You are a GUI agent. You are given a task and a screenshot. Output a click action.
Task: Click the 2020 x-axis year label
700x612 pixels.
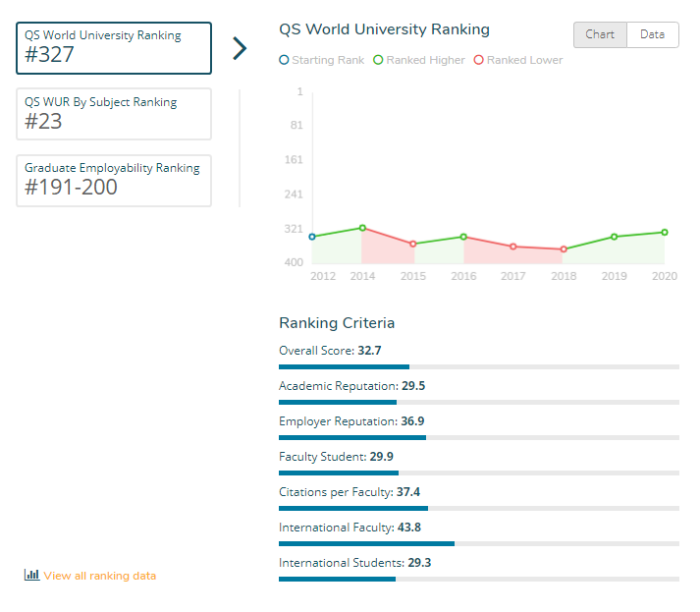[x=665, y=276]
